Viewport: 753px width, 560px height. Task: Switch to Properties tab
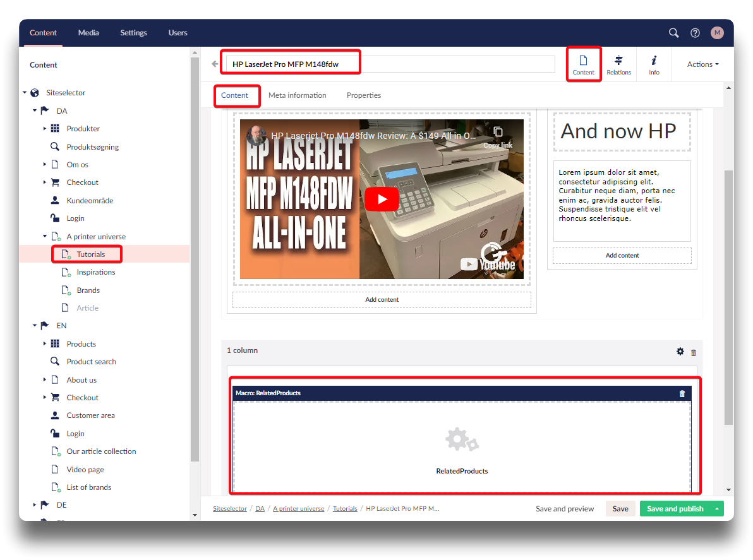coord(363,95)
